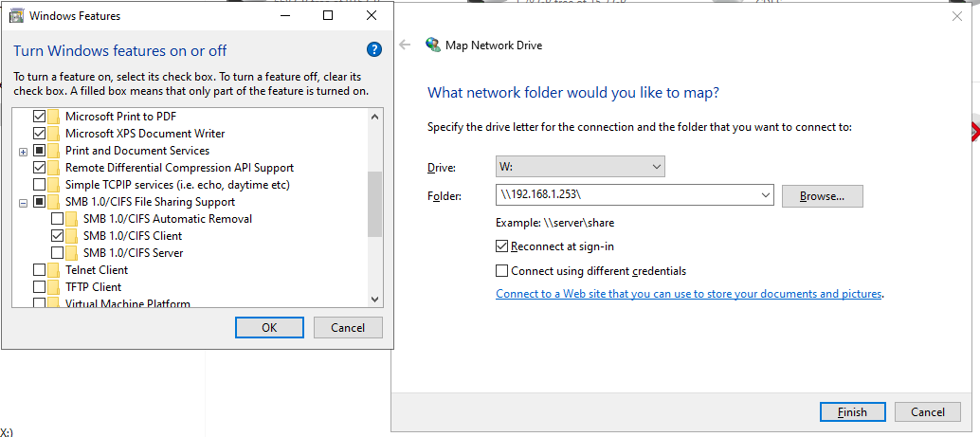Click the SMB 1.0/CIFS Server folder icon

point(73,253)
